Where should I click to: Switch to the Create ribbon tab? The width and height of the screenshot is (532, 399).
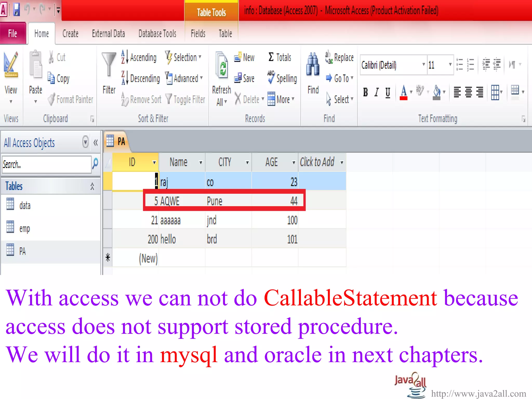click(70, 34)
